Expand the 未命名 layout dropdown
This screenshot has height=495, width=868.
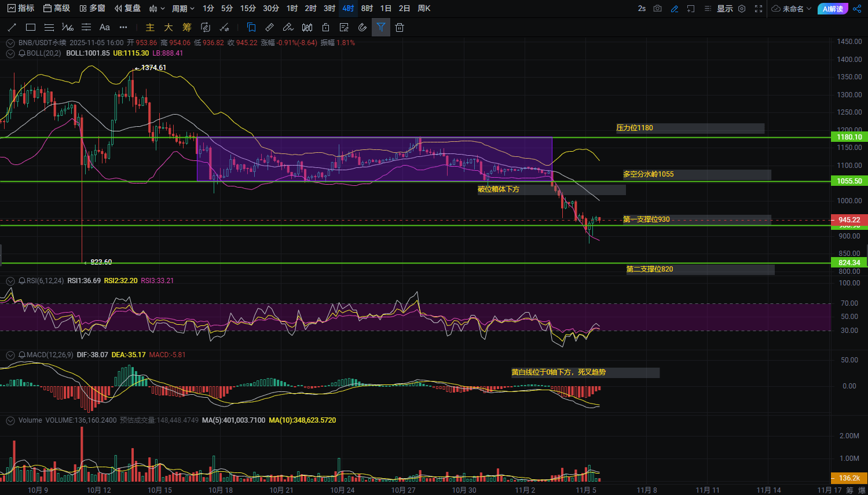tap(792, 9)
